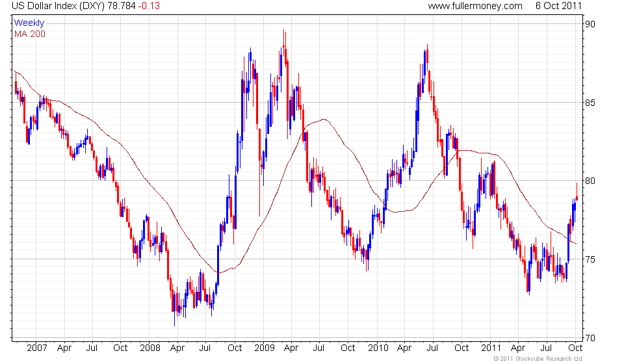This screenshot has height=364, width=637.
Task: Click the 2009 year axis label
Action: click(264, 348)
